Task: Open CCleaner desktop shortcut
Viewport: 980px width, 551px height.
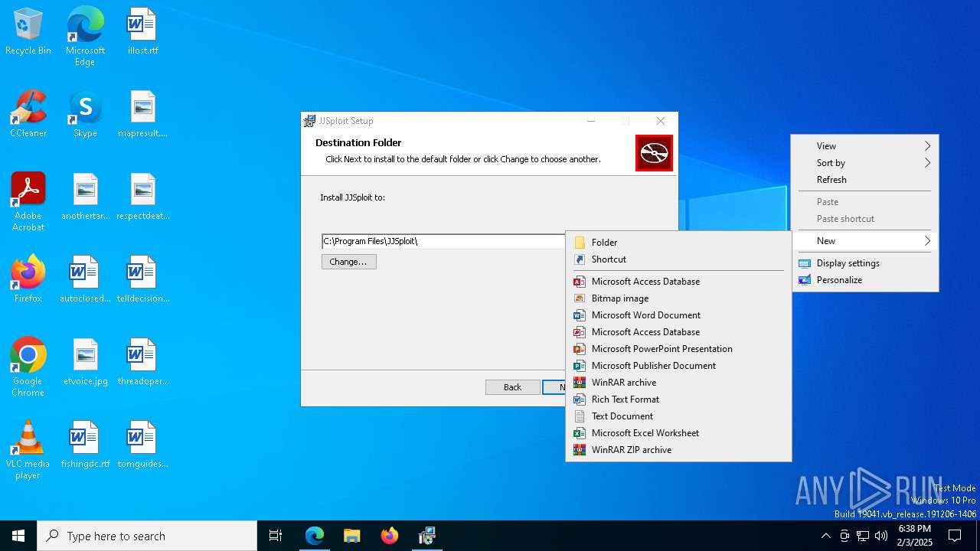Action: click(x=28, y=115)
